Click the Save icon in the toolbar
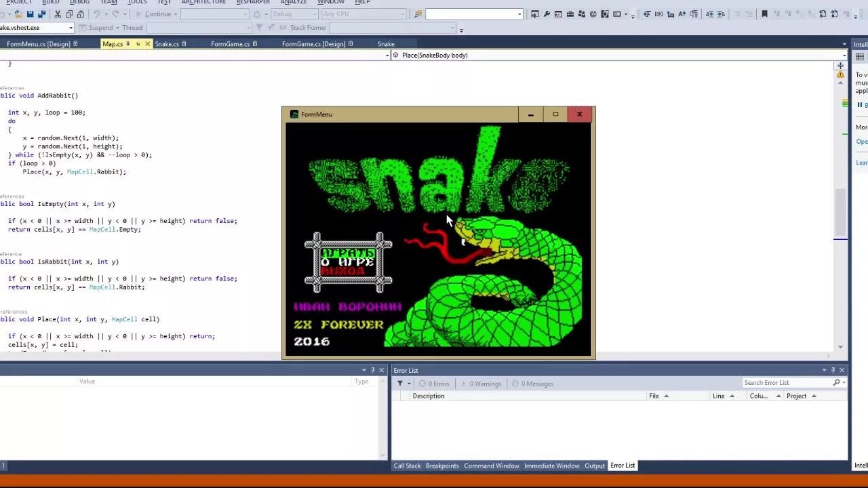The image size is (868, 488). [x=30, y=14]
